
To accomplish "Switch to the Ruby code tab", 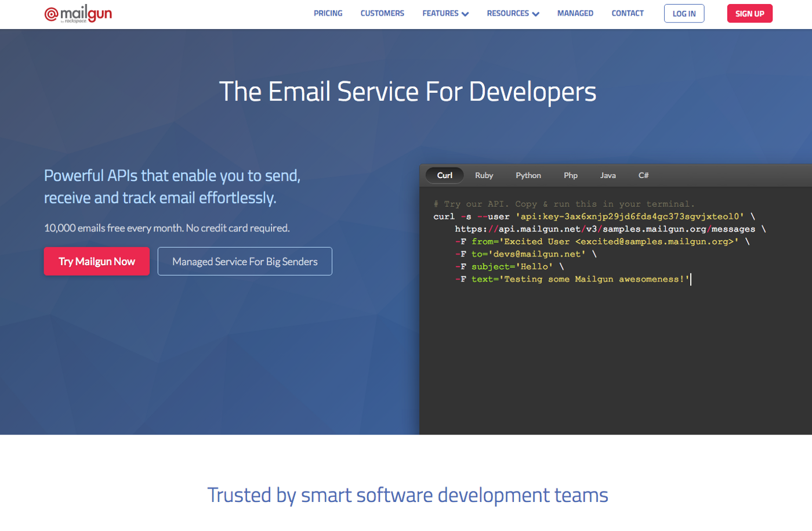I will tap(484, 175).
